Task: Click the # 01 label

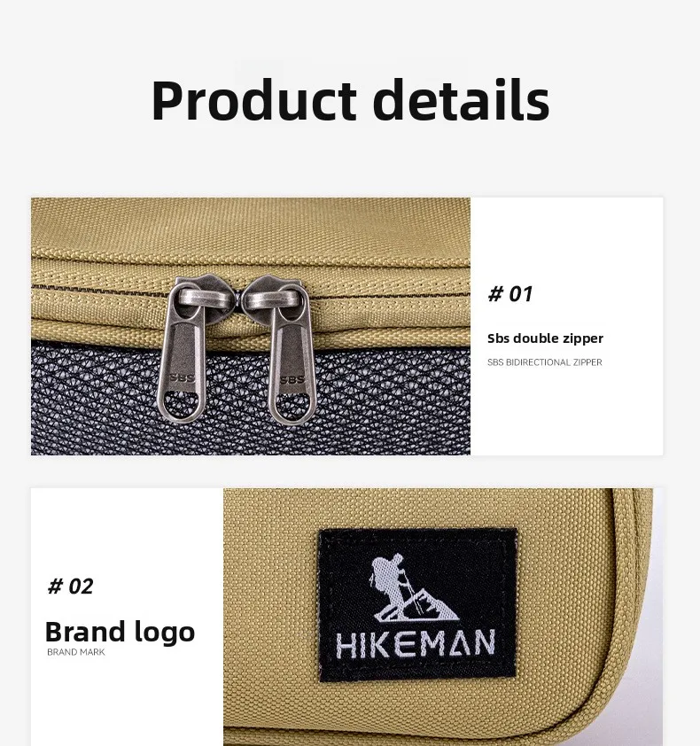Action: coord(510,294)
